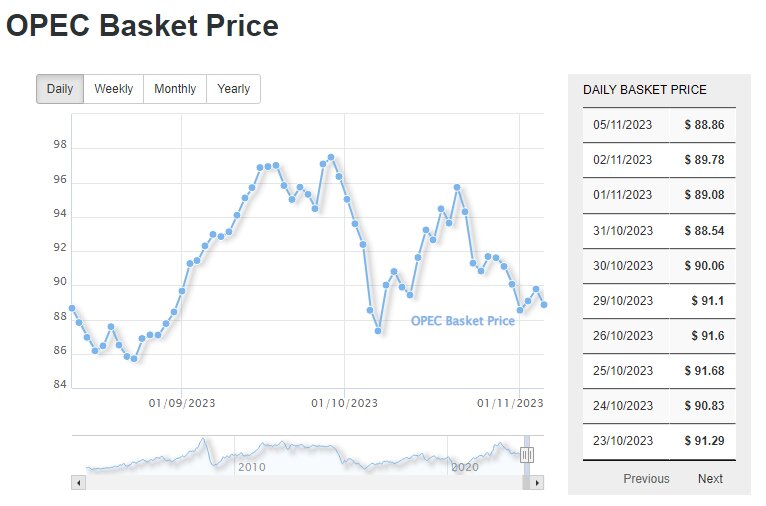766x506 pixels.
Task: Click the 05/11/2023 price row
Action: click(x=658, y=126)
